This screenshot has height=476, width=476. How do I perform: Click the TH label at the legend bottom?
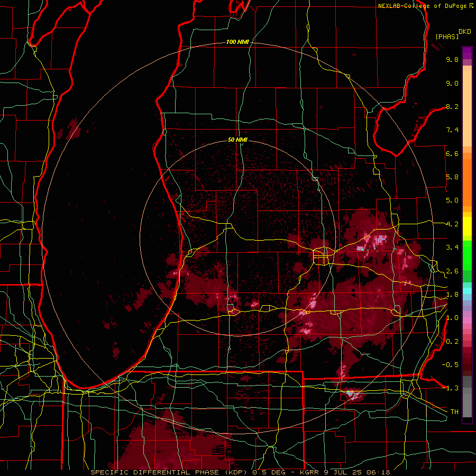454,412
